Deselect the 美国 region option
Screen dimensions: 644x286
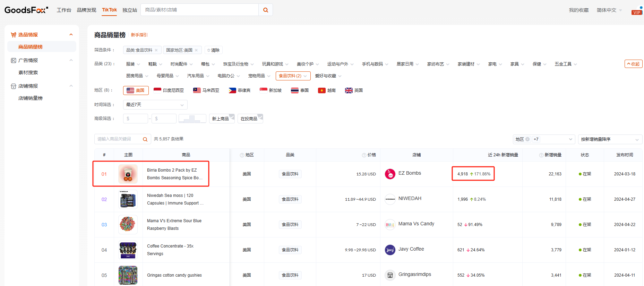coord(136,90)
